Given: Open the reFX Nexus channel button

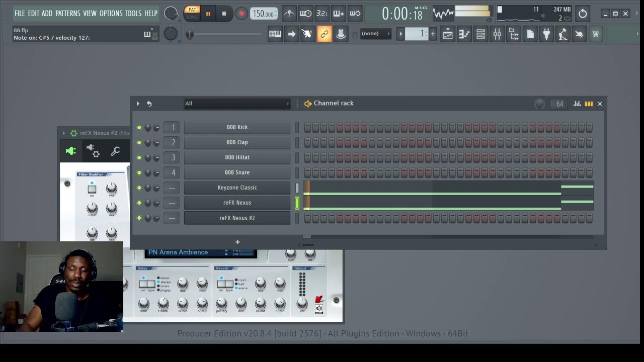Looking at the screenshot, I should (237, 203).
